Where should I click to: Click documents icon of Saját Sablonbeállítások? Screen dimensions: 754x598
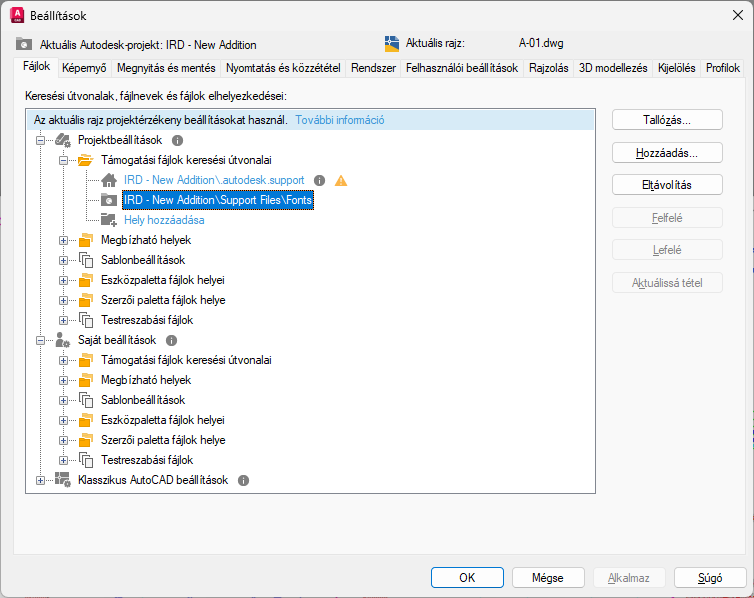pyautogui.click(x=86, y=400)
